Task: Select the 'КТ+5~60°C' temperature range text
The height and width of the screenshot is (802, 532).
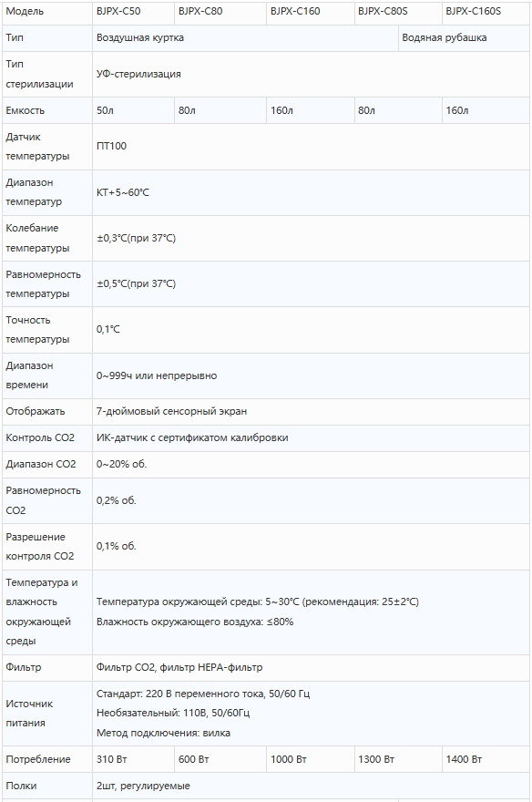Action: coord(123,193)
